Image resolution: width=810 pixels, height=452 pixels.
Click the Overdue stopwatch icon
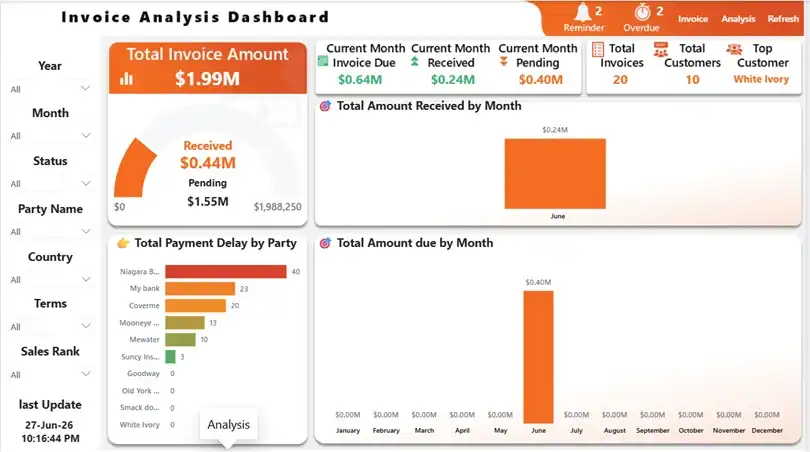(642, 12)
